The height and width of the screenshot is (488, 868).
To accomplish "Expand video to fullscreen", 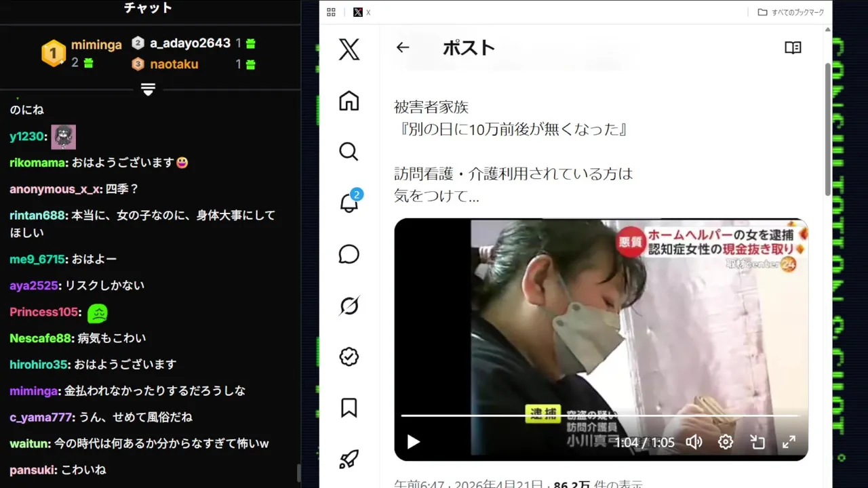I will click(789, 442).
